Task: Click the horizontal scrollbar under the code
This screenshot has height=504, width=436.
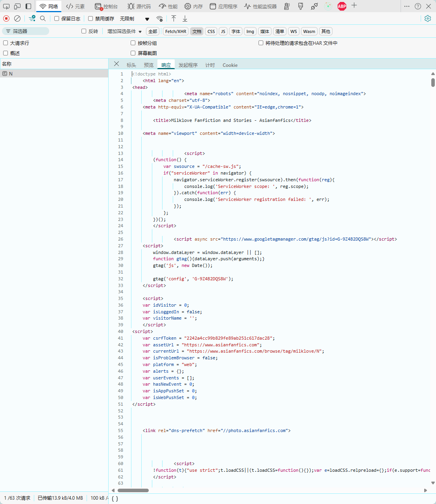Action: pos(133,490)
